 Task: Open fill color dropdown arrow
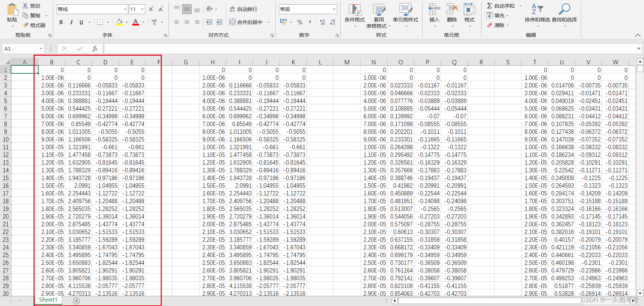coord(127,22)
